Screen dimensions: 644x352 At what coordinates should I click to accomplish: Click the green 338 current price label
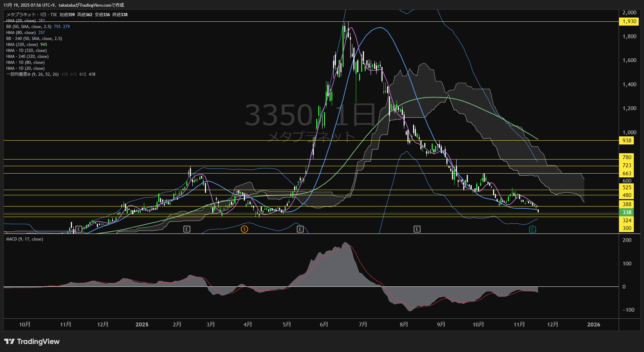(x=627, y=212)
